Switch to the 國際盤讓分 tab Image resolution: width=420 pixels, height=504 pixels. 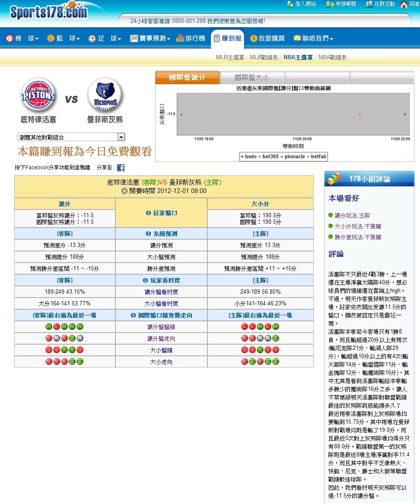[188, 77]
